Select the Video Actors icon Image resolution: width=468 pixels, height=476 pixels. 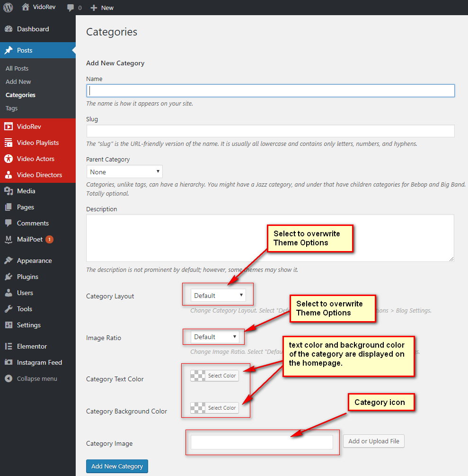coord(9,159)
